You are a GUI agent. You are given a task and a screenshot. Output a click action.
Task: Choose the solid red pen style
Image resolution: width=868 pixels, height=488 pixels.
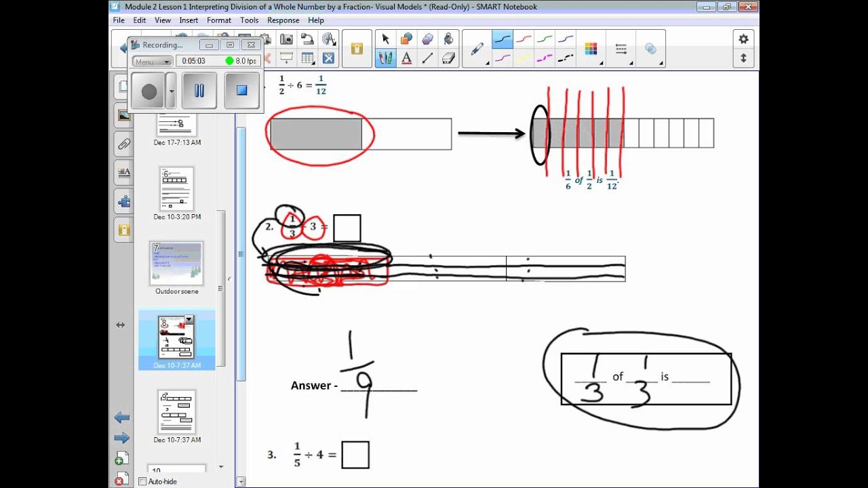point(524,39)
